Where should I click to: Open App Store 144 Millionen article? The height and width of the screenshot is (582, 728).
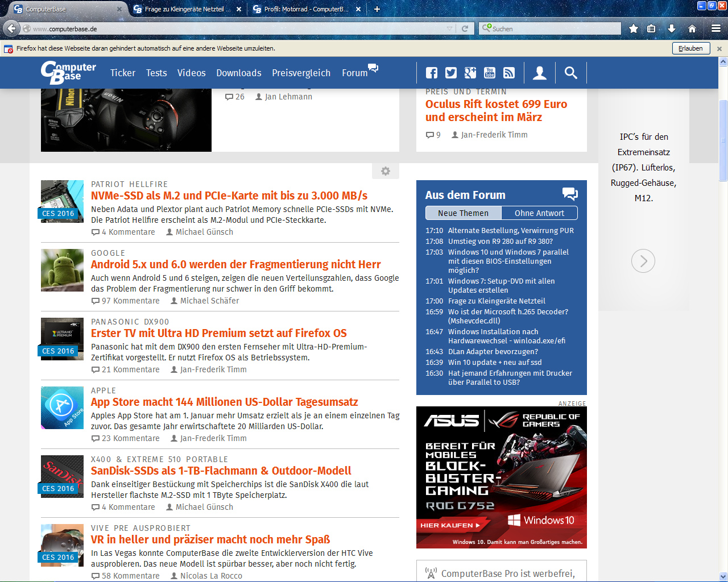point(225,402)
